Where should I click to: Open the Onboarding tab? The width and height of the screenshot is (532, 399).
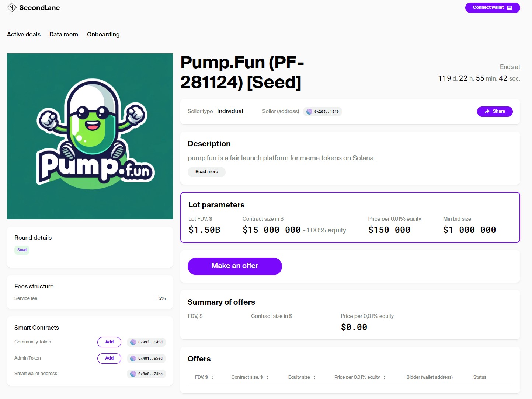(x=103, y=34)
